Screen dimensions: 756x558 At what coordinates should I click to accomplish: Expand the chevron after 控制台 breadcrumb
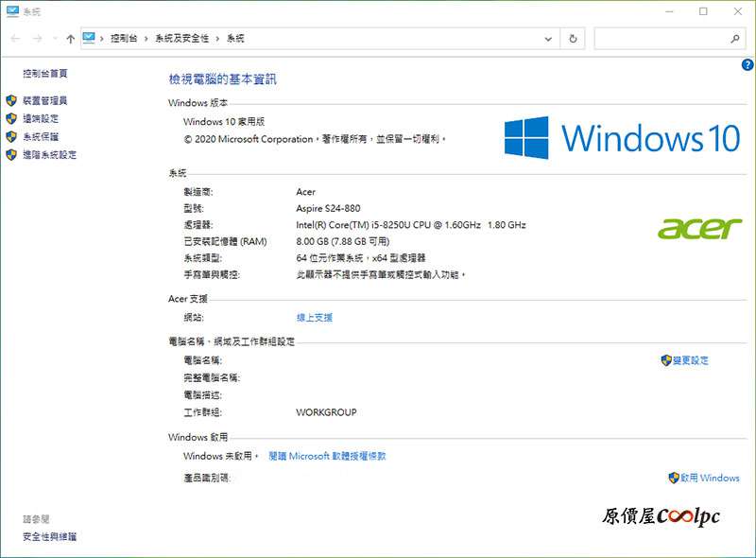pos(146,39)
